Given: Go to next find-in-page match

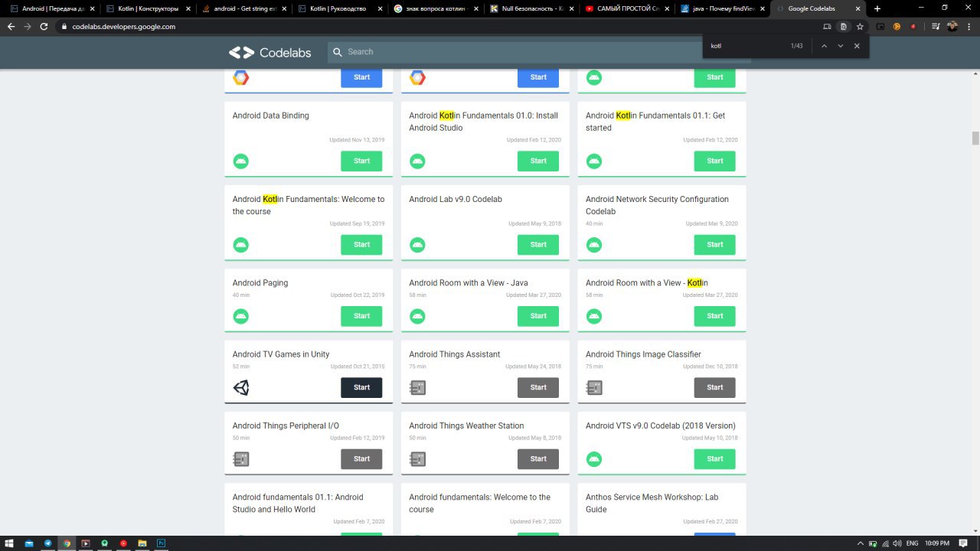Looking at the screenshot, I should (x=840, y=46).
